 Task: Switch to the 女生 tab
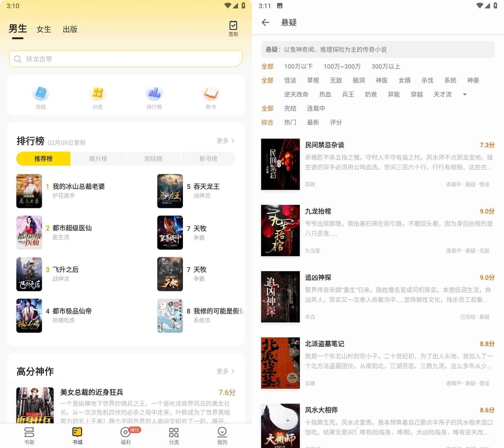point(44,29)
